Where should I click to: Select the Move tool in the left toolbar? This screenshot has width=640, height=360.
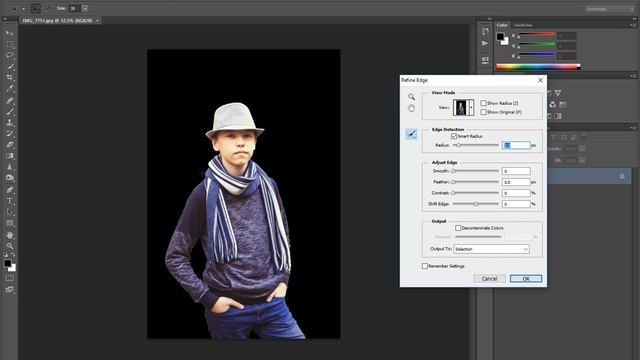point(9,33)
